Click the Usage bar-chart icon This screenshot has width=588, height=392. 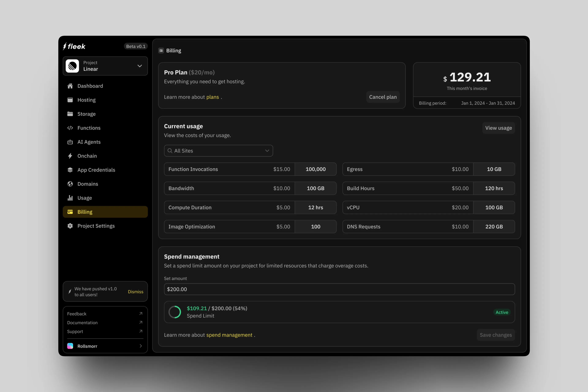coord(70,198)
